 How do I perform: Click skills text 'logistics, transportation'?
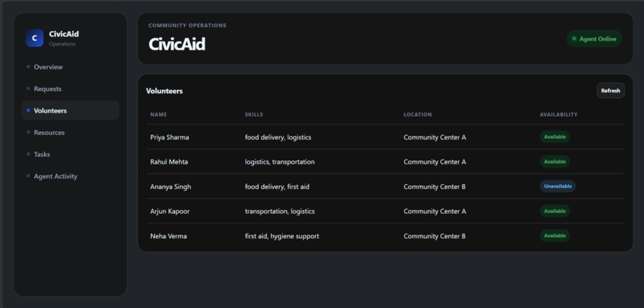click(x=280, y=162)
